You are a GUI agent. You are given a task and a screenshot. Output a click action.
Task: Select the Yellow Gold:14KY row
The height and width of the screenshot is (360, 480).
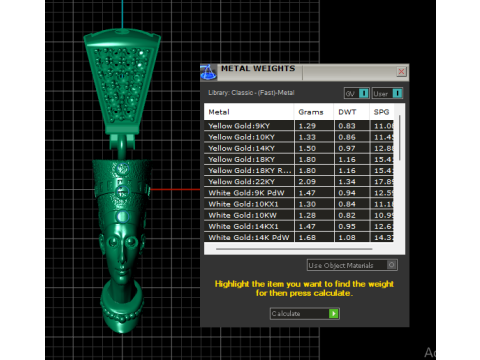[299, 148]
